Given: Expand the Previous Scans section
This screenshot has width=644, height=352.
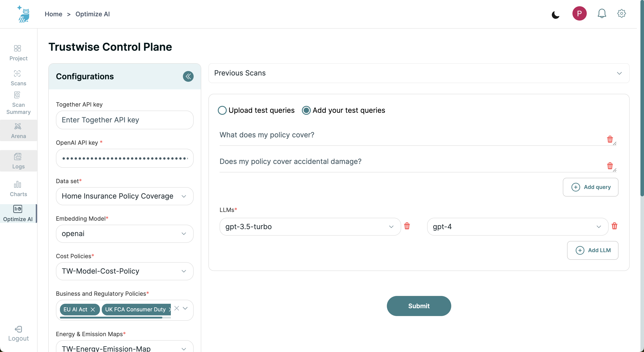Looking at the screenshot, I should pyautogui.click(x=419, y=73).
